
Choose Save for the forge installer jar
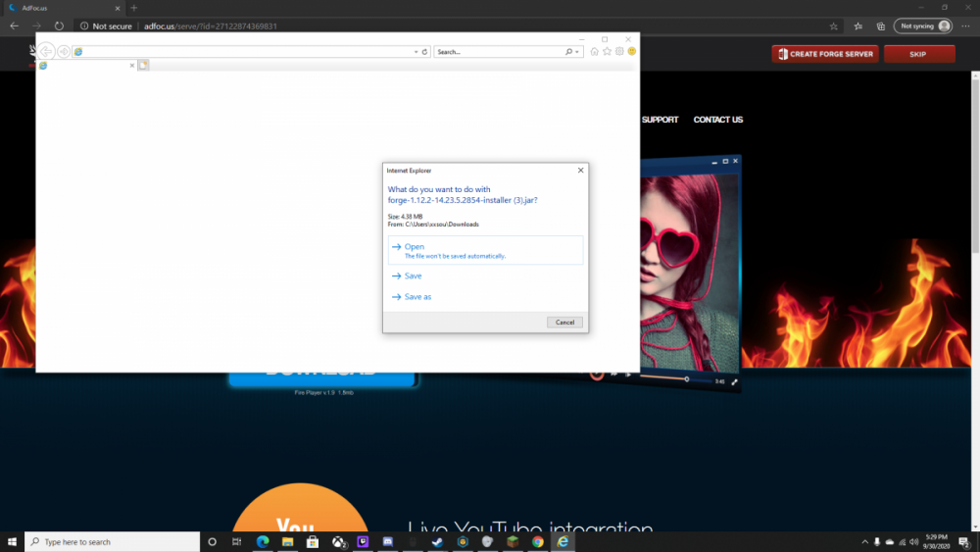pos(413,276)
